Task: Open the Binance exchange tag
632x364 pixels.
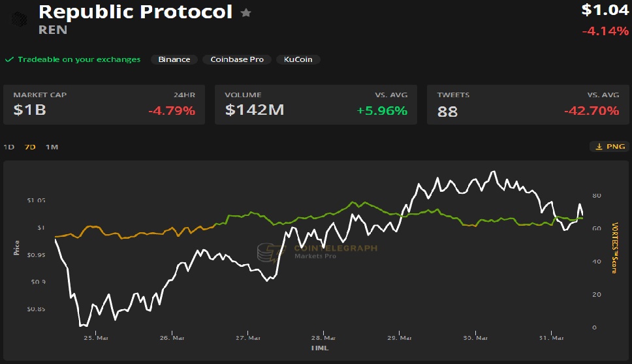Action: pyautogui.click(x=174, y=59)
